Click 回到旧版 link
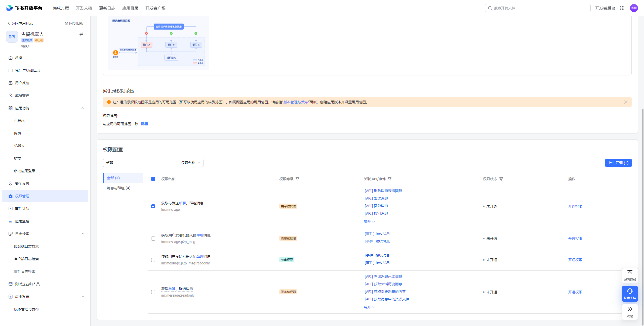The width and height of the screenshot is (644, 326). click(74, 23)
